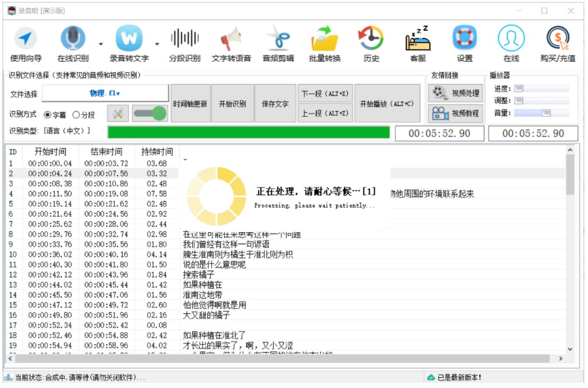This screenshot has height=388, width=588.
Task: Click duration 07.58 cell
Action: tap(157, 194)
